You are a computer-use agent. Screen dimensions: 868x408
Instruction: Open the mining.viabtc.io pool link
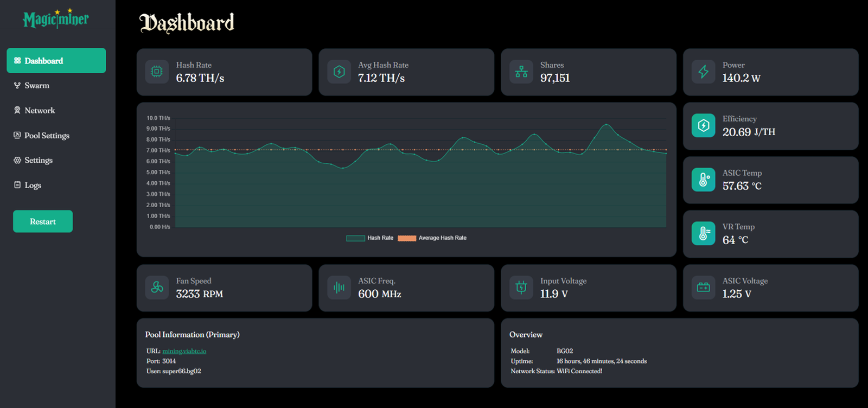184,351
